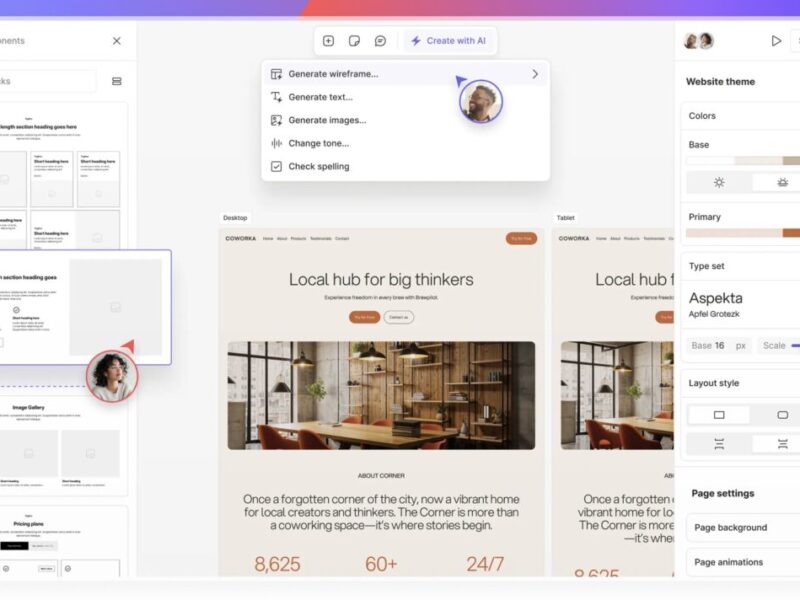
Task: Click the 8,625 statistic in Desktop preview
Action: click(x=278, y=564)
